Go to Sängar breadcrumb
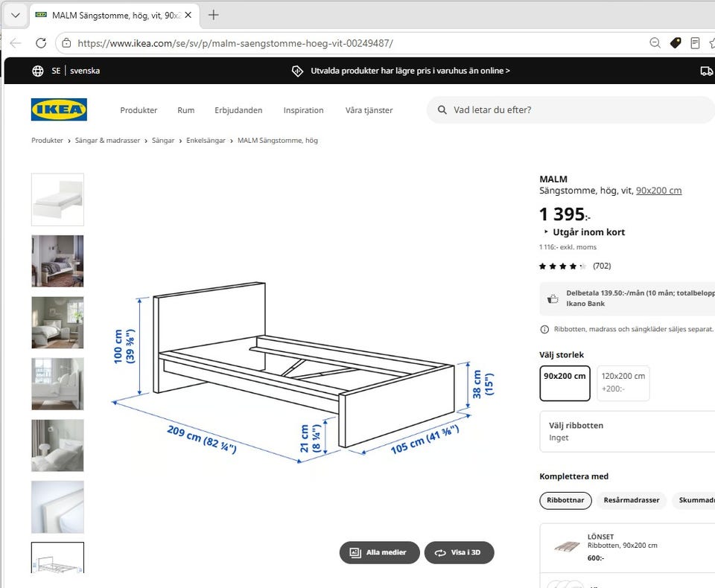The image size is (715, 588). (163, 141)
